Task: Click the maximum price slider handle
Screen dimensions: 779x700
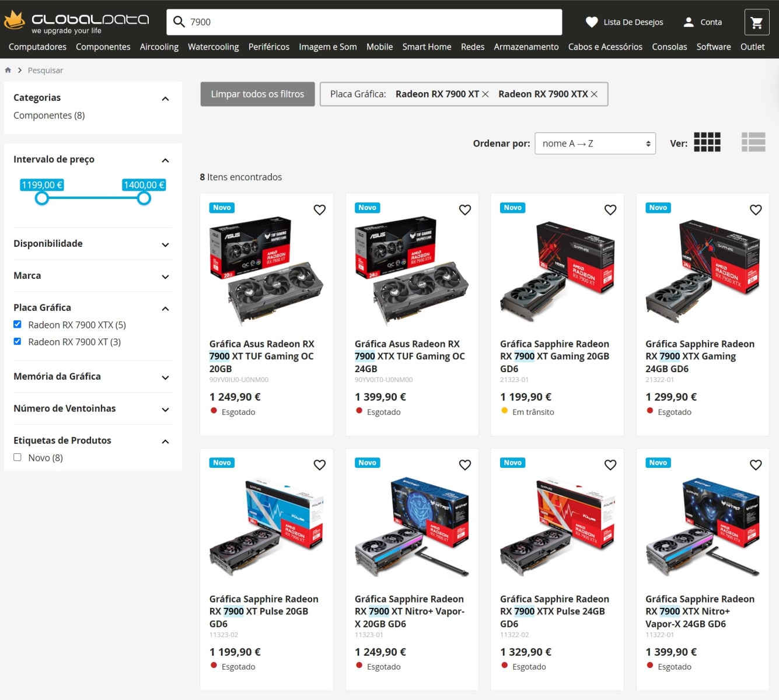Action: tap(144, 198)
